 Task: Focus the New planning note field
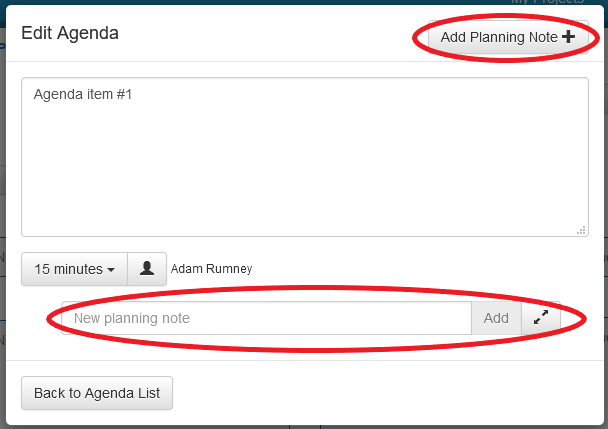[266, 318]
